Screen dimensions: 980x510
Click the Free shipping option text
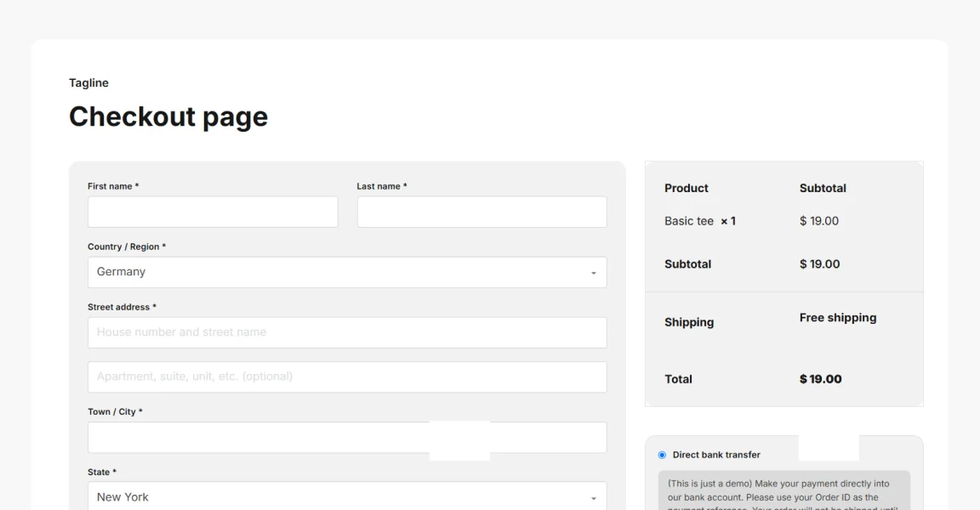click(x=837, y=318)
